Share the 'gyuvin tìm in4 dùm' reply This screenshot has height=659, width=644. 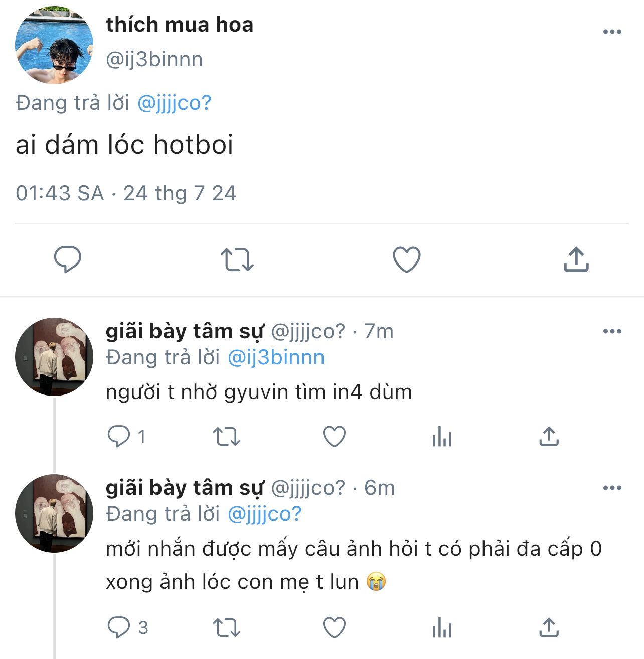(549, 436)
